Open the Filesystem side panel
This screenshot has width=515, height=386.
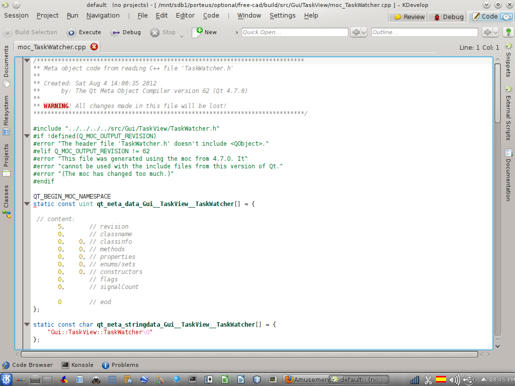6,115
